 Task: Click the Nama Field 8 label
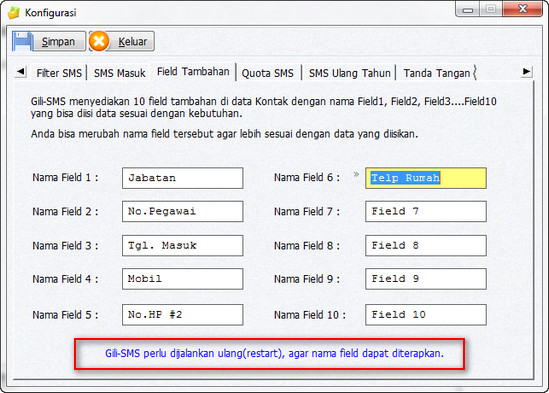[307, 246]
